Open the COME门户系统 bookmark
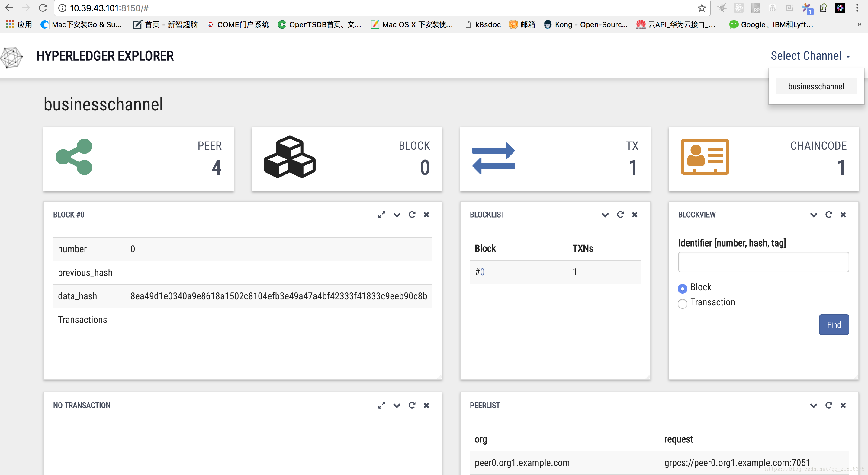Image resolution: width=868 pixels, height=475 pixels. click(238, 24)
